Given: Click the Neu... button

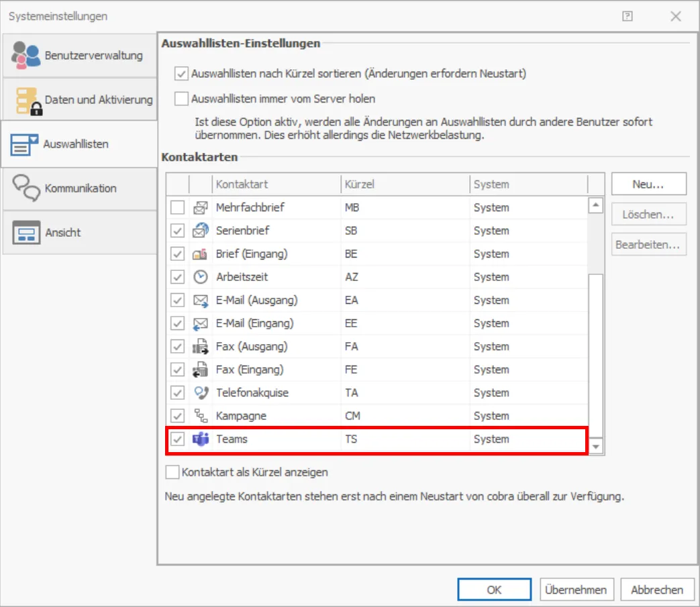Looking at the screenshot, I should 648,184.
